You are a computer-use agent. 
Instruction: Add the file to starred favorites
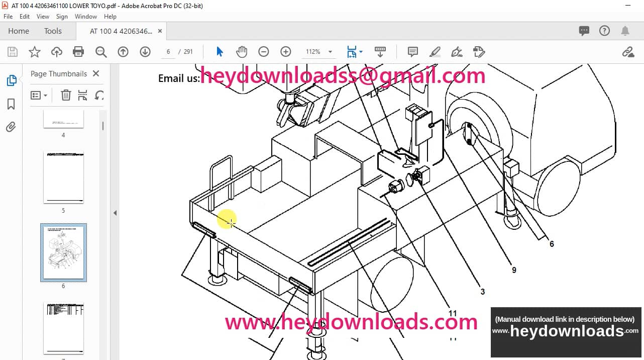point(34,52)
